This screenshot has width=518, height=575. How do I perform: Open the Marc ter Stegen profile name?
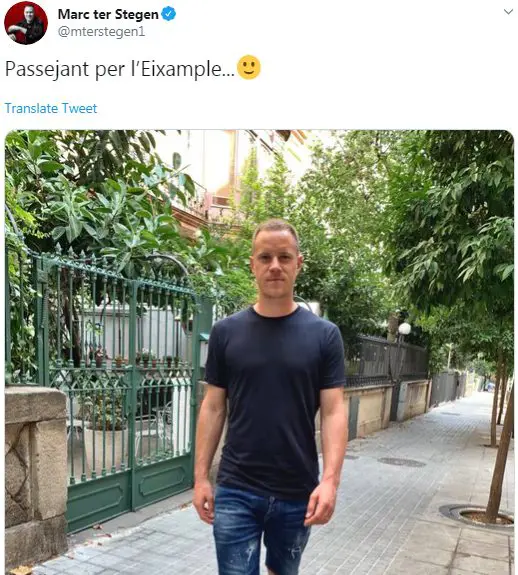(108, 14)
